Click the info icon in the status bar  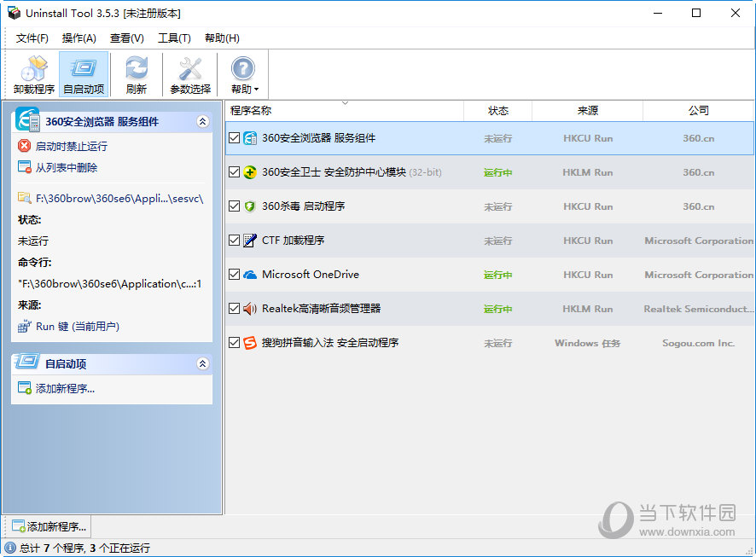click(10, 548)
